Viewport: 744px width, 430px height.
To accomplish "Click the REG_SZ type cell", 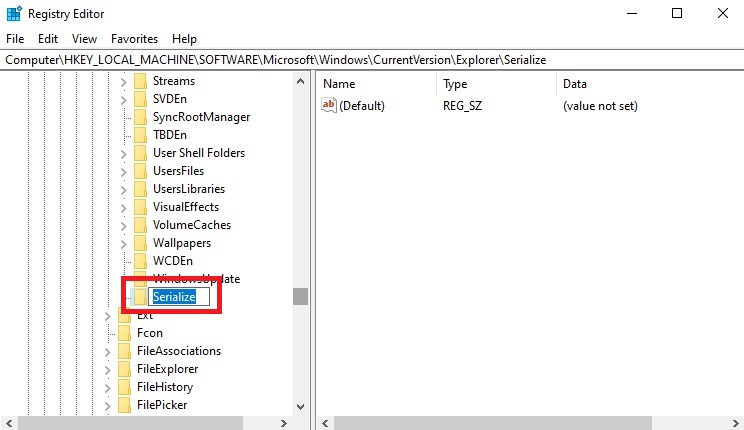I will coord(463,106).
